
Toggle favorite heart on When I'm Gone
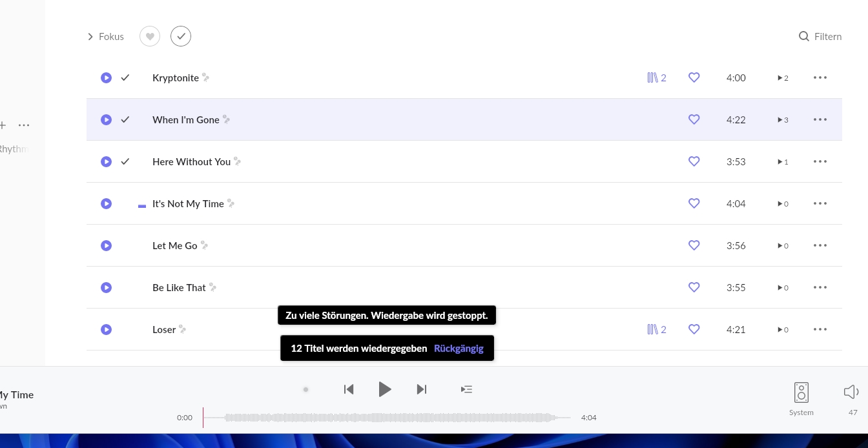[x=694, y=119]
